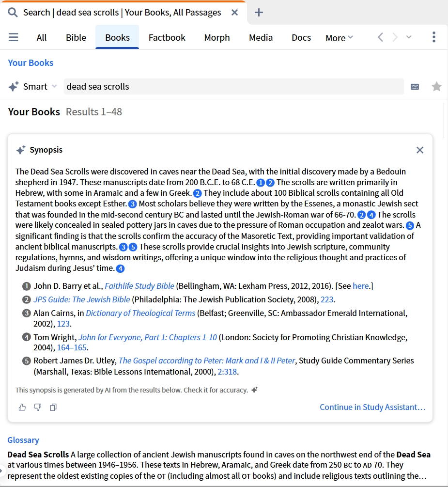Focus the dead sea scrolls search field
This screenshot has width=448, height=487.
pos(233,86)
